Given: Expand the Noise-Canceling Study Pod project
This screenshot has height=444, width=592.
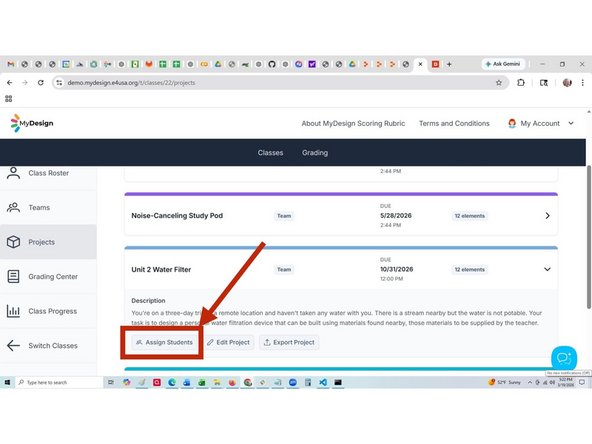Looking at the screenshot, I should [x=547, y=216].
